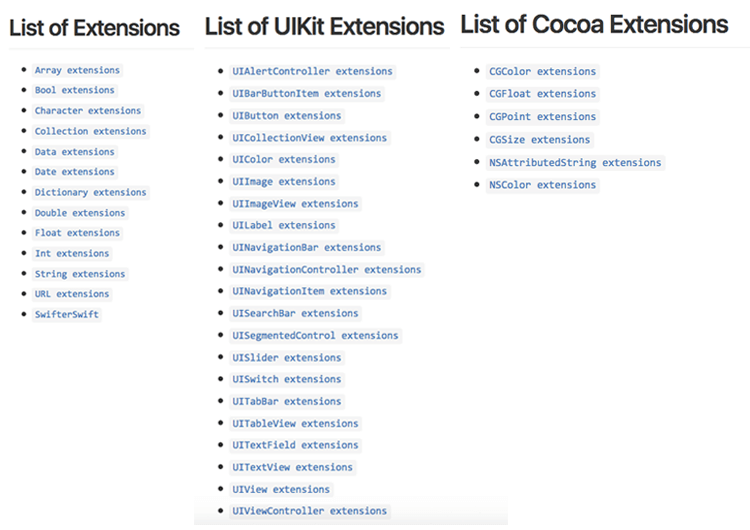Select the Dictionary extensions link
This screenshot has height=530, width=750.
pyautogui.click(x=90, y=192)
